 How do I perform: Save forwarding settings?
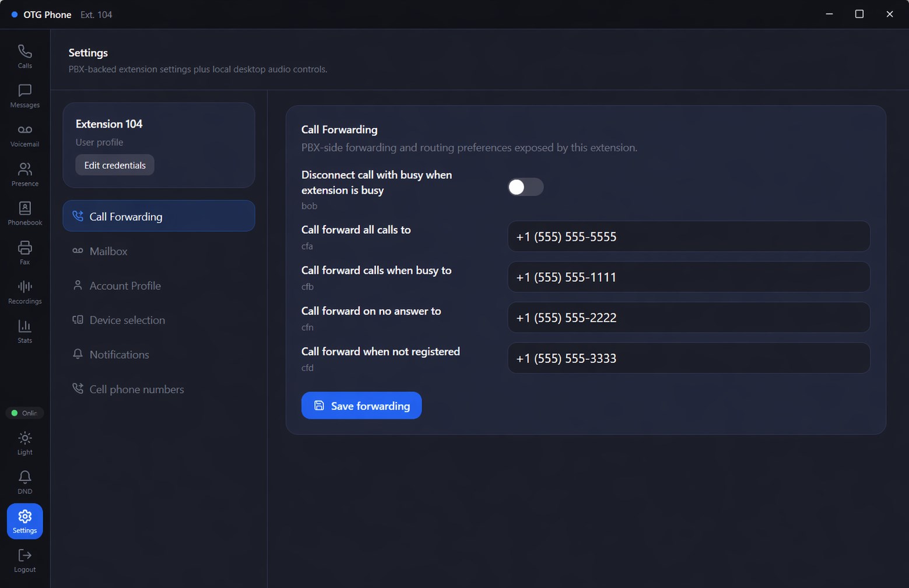(x=362, y=406)
